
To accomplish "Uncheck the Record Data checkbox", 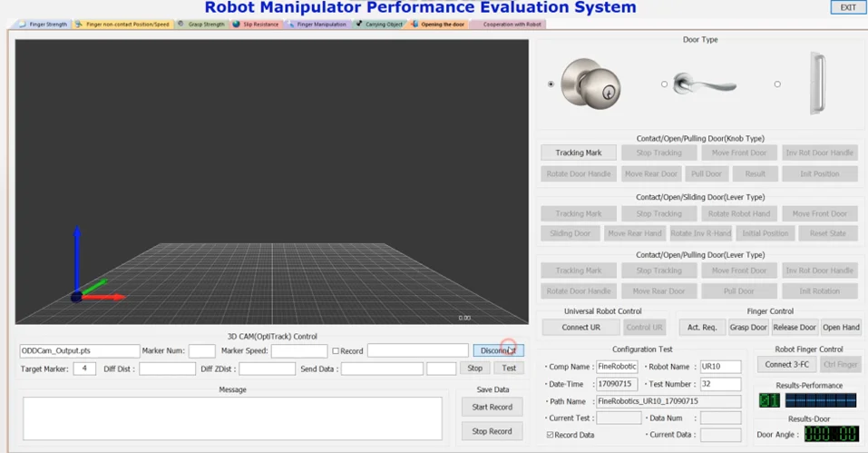I will coord(551,435).
